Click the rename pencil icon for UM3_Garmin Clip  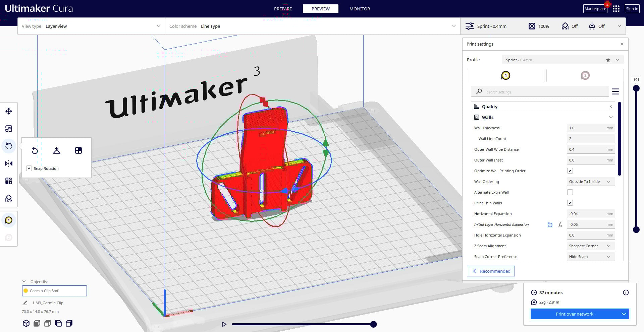25,303
